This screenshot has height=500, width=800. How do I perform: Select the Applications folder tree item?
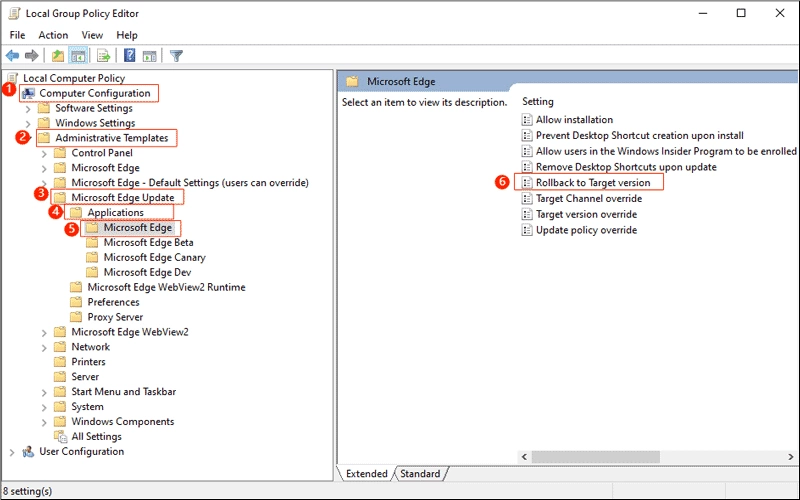point(115,212)
